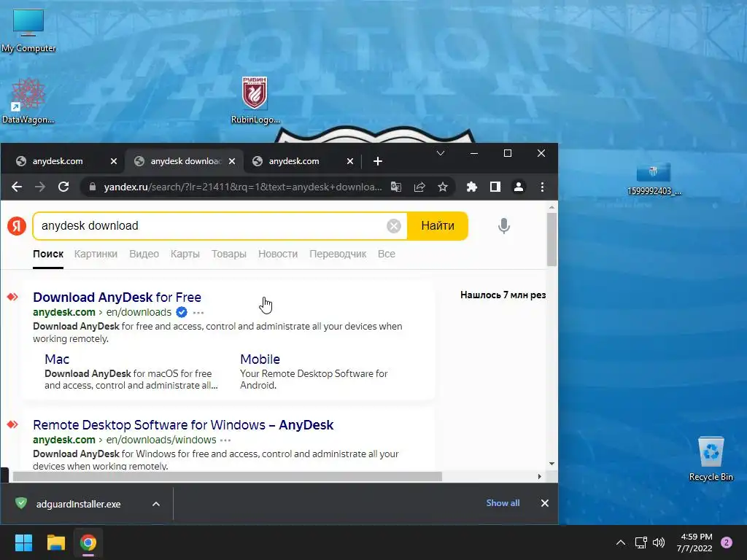
Task: Reload the Yandex search page
Action: [63, 187]
